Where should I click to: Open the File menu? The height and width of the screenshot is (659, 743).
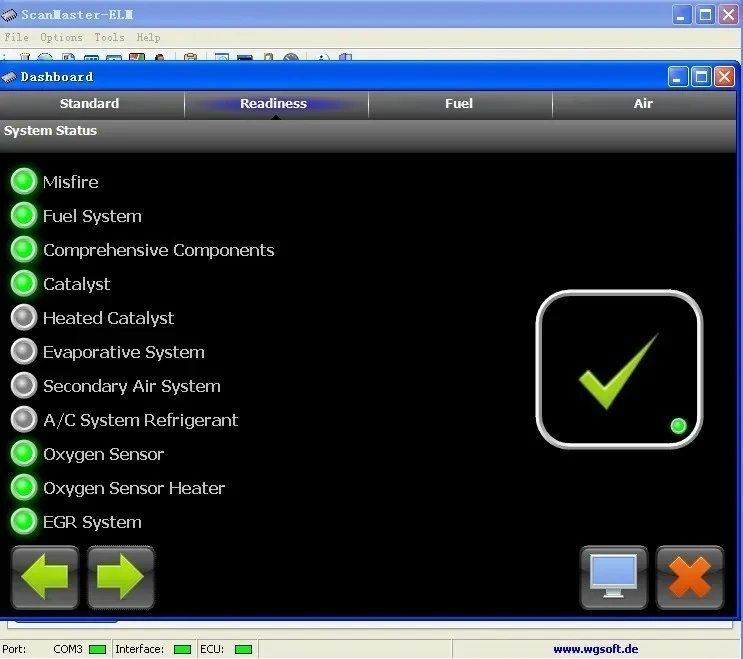(17, 37)
